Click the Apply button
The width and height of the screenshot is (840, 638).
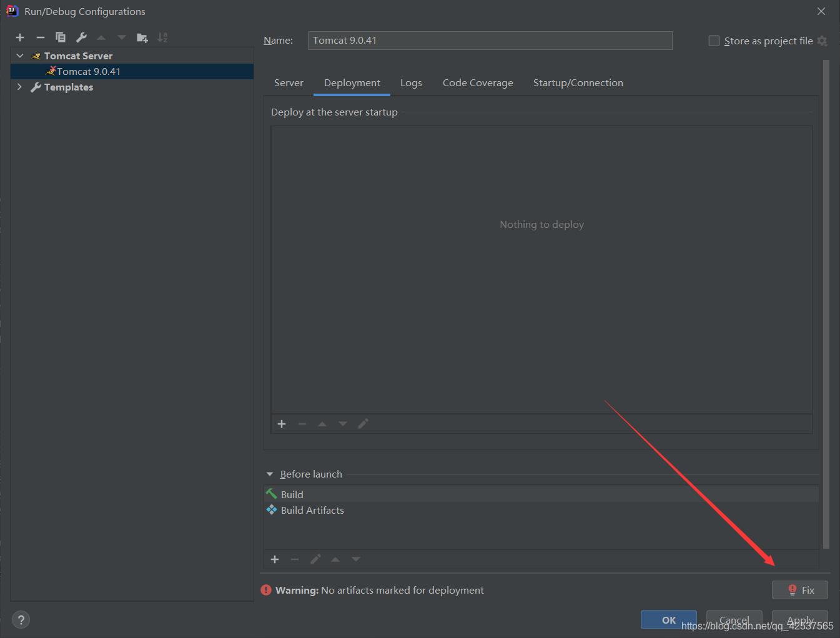(800, 620)
